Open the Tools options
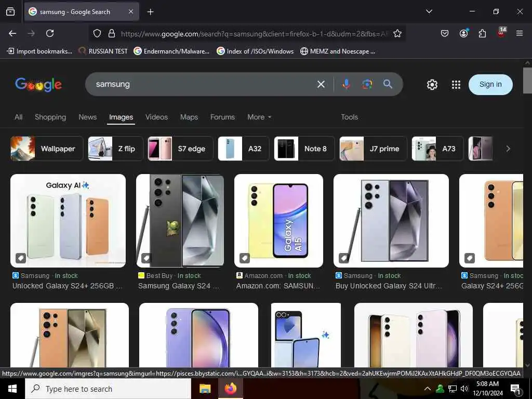532x399 pixels. (x=350, y=117)
